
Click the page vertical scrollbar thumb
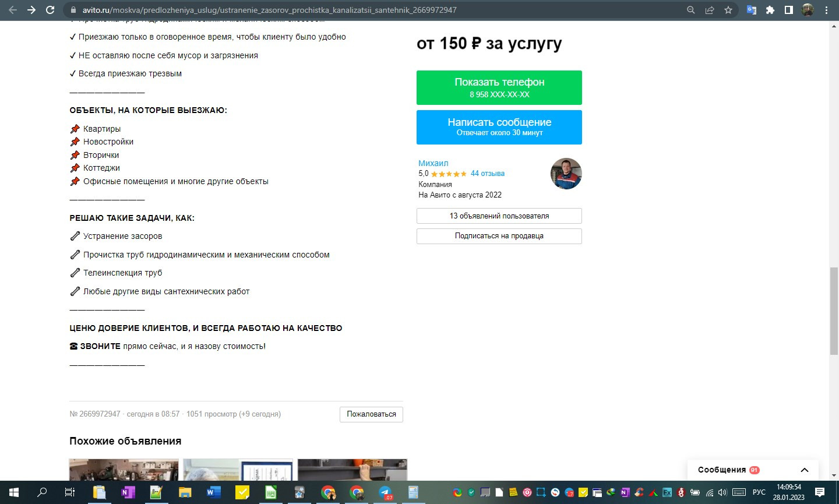click(834, 311)
